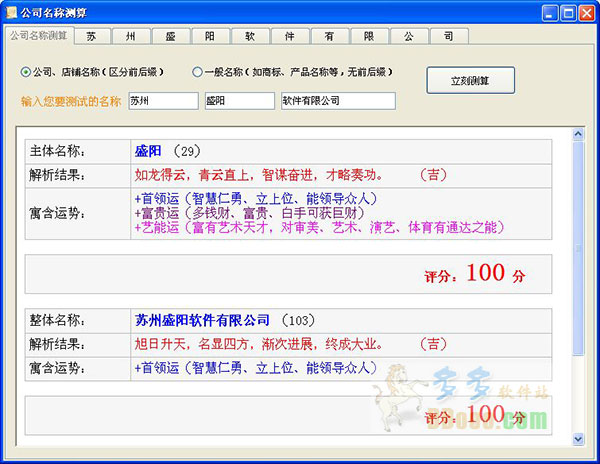The image size is (600, 464).
Task: Switch to the 州 tab
Action: [x=131, y=36]
